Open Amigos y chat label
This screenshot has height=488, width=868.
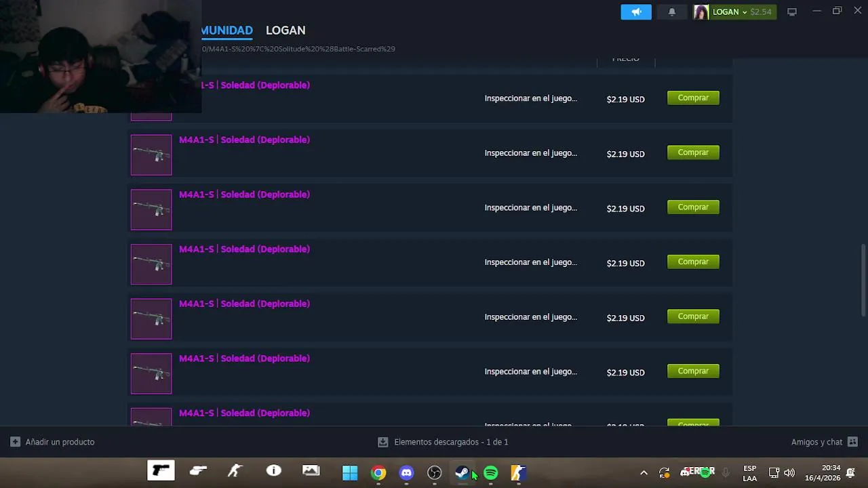pyautogui.click(x=816, y=442)
